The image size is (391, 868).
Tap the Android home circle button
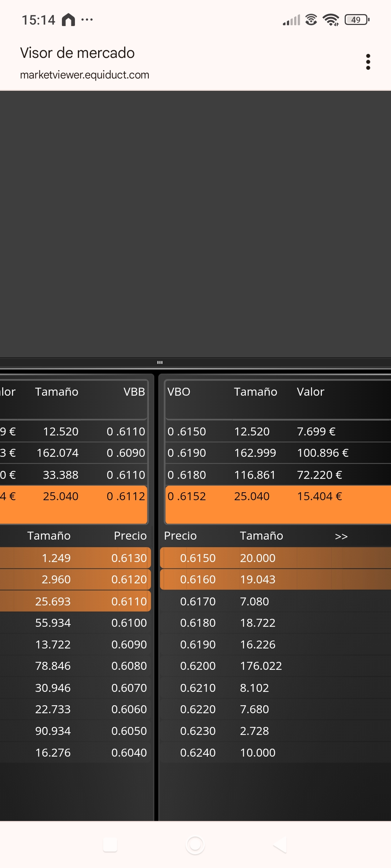point(195,845)
